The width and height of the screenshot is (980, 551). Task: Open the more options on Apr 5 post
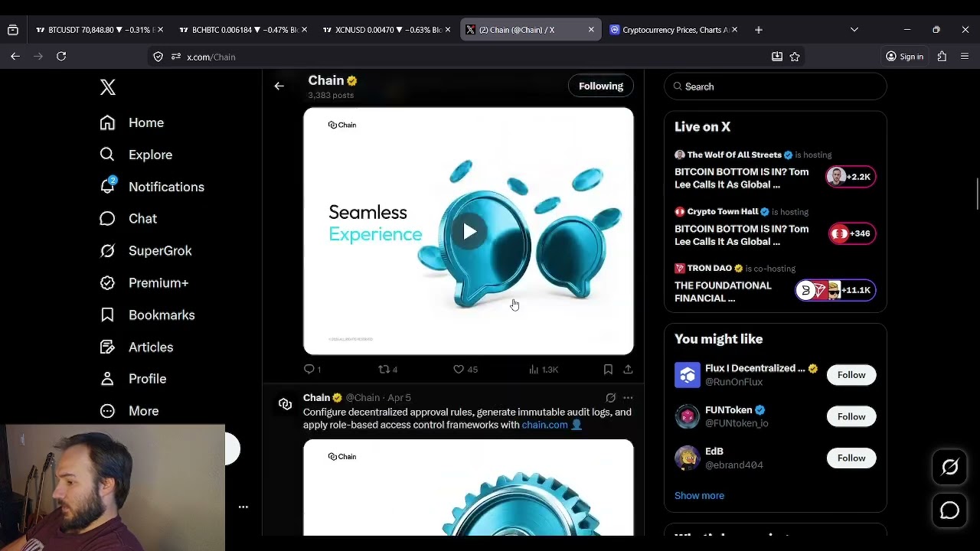(x=628, y=398)
